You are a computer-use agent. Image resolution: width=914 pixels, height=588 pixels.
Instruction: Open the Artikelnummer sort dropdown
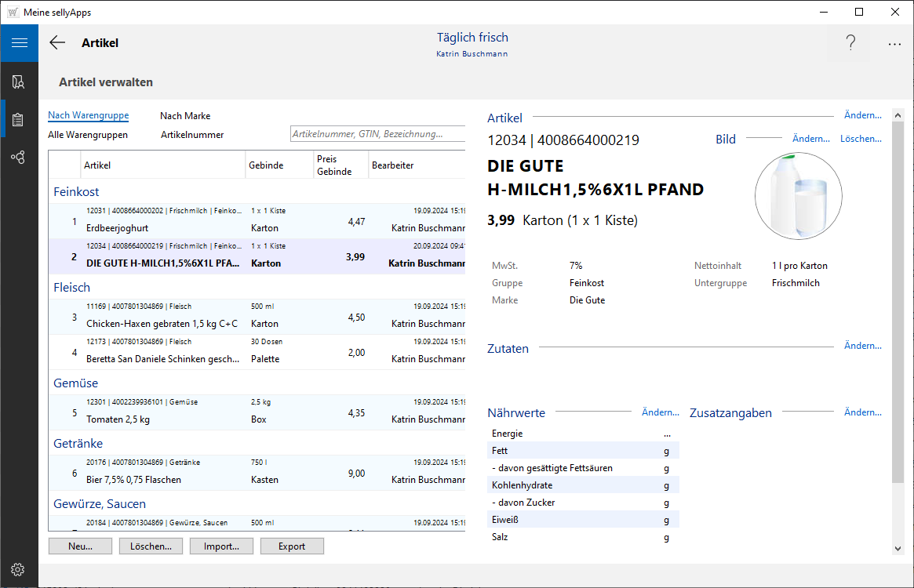tap(192, 135)
